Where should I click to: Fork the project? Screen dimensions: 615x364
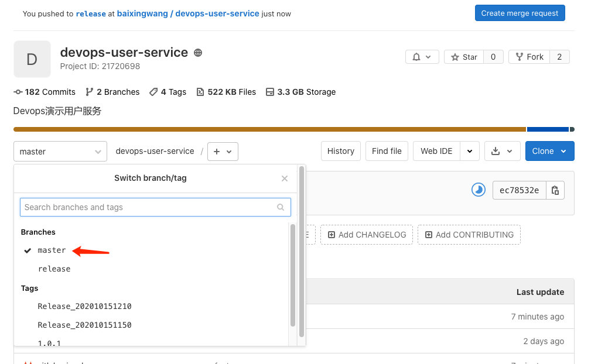coord(529,57)
